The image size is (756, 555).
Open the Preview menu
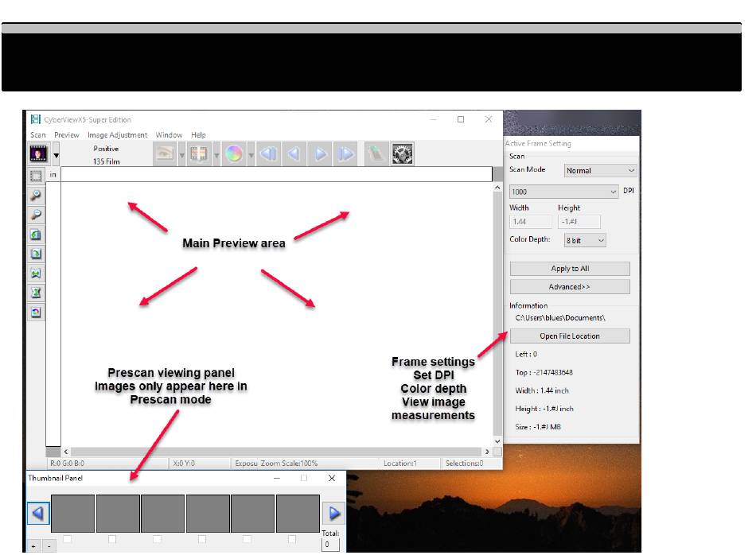[x=67, y=135]
